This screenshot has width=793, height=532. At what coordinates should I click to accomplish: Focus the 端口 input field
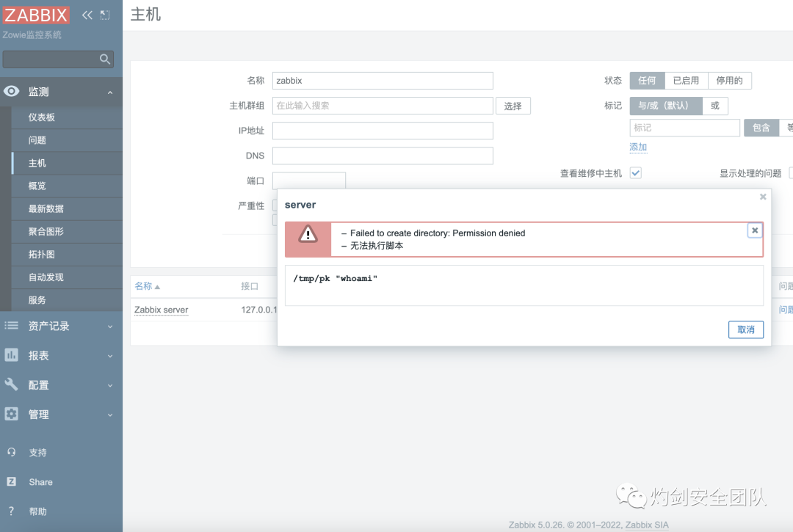[309, 181]
